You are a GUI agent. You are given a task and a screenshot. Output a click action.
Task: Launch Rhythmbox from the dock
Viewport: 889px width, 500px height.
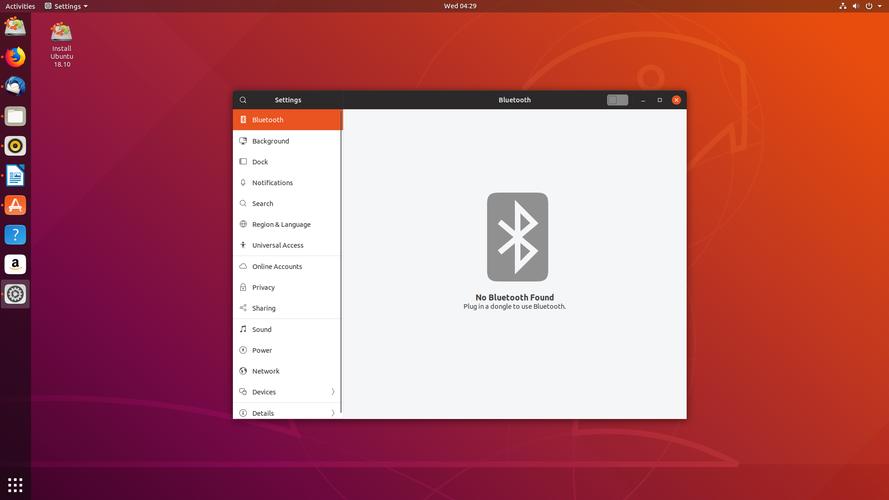pos(15,146)
